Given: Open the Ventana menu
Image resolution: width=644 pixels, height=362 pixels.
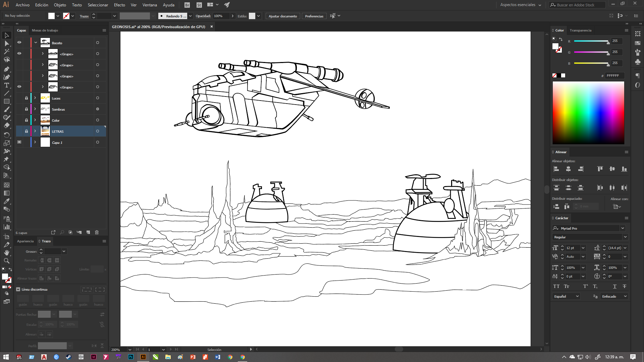Looking at the screenshot, I should [150, 5].
